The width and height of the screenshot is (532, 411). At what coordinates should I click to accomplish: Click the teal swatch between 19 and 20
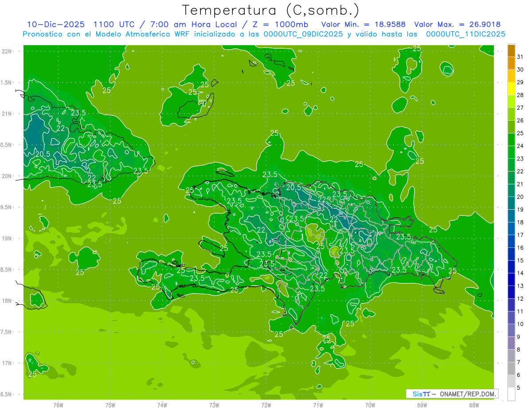coord(511,203)
